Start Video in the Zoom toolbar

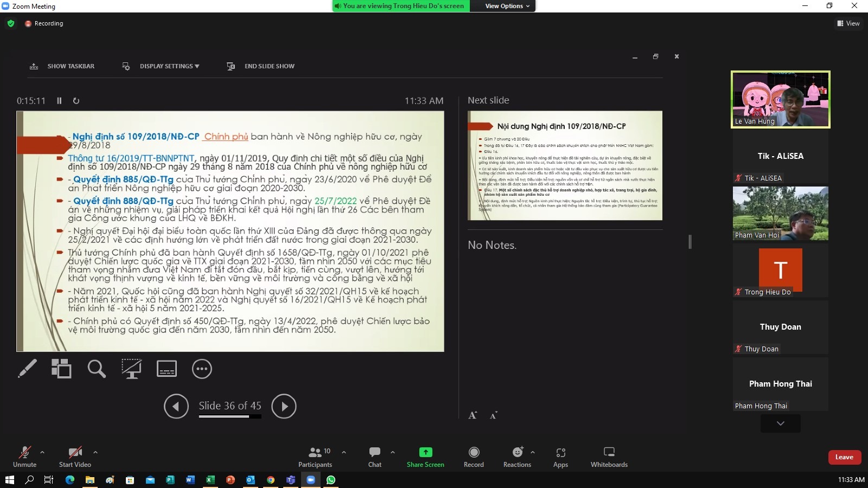(x=75, y=457)
